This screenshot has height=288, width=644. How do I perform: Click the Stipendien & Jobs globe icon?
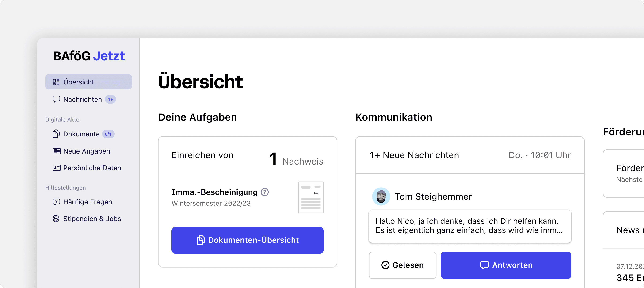click(56, 219)
